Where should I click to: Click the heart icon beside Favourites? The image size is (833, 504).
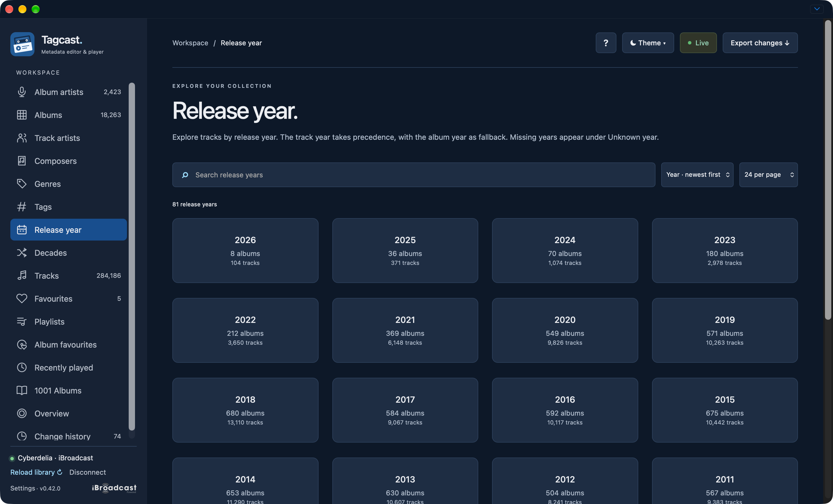coord(22,298)
